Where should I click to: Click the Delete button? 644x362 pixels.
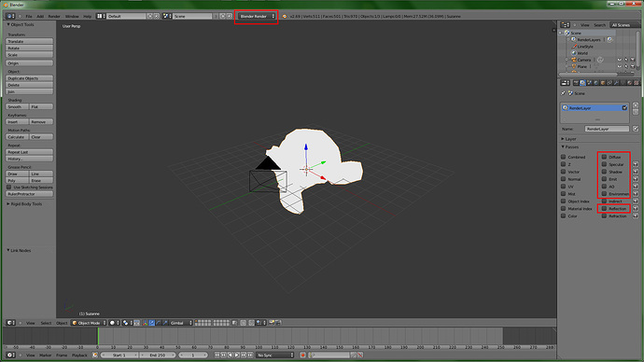pyautogui.click(x=29, y=85)
